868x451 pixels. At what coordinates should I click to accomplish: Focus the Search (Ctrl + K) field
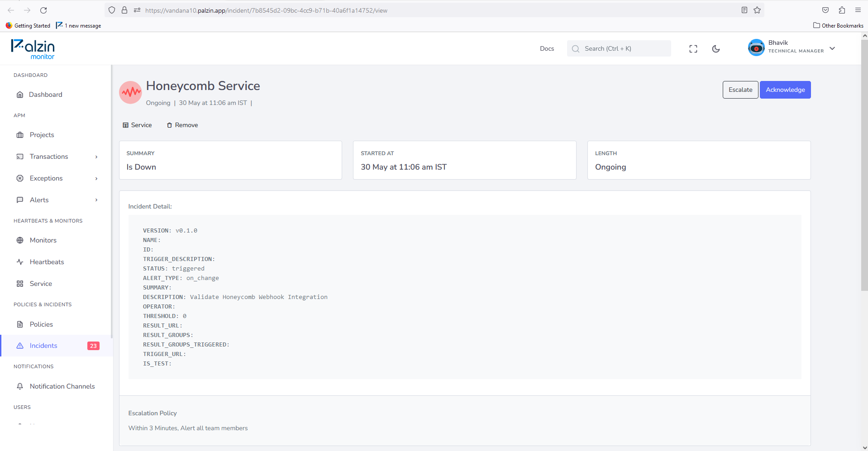(619, 48)
